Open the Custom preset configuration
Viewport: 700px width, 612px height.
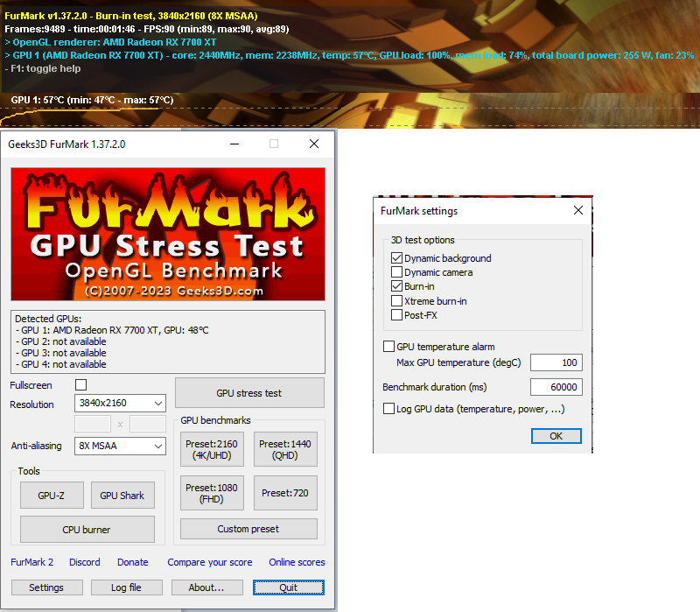[x=248, y=528]
